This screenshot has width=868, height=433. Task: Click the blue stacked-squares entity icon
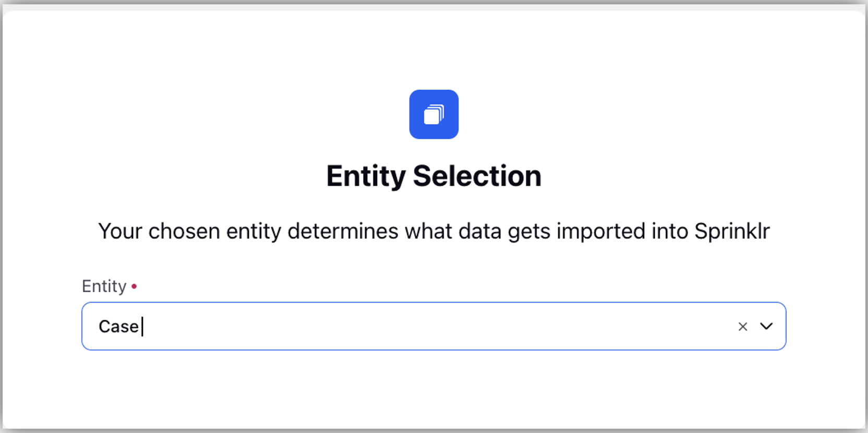(x=433, y=114)
